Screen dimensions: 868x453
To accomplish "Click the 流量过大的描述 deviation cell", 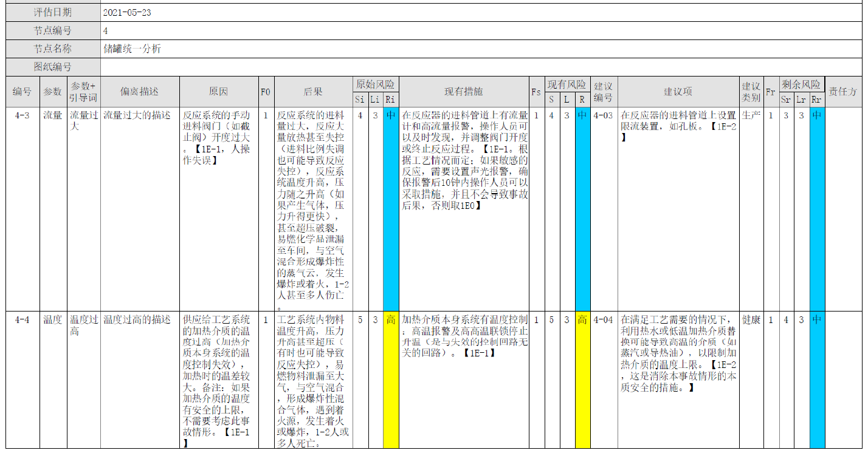I will (140, 209).
